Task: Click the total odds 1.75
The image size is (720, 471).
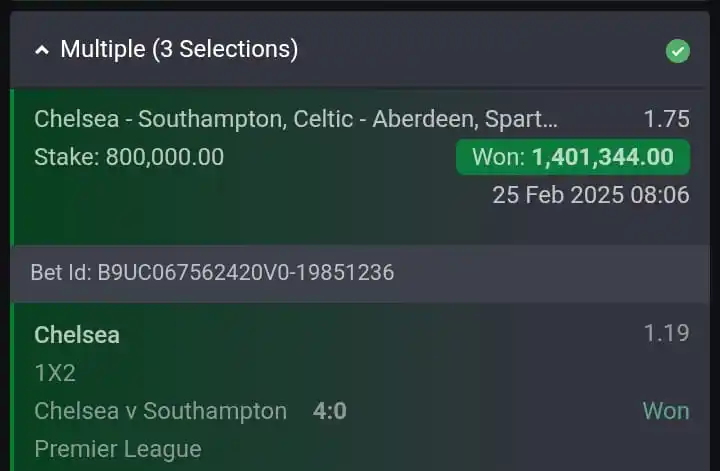Action: coord(667,119)
